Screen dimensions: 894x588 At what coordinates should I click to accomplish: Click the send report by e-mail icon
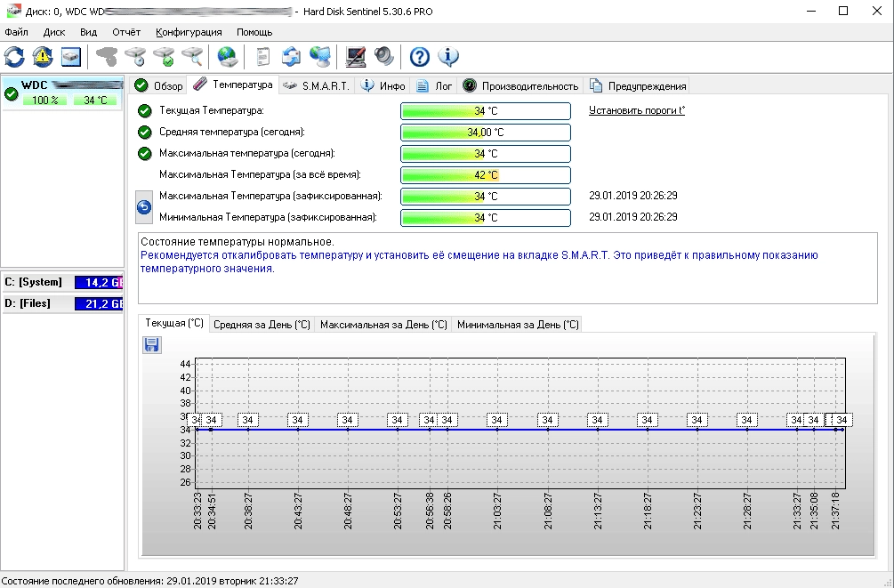point(291,56)
